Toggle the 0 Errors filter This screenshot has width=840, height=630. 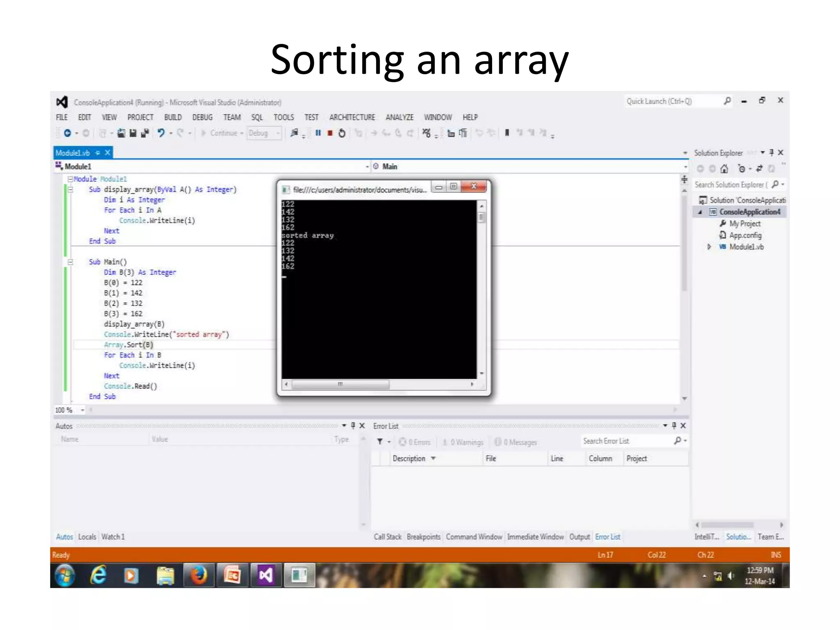coord(415,442)
